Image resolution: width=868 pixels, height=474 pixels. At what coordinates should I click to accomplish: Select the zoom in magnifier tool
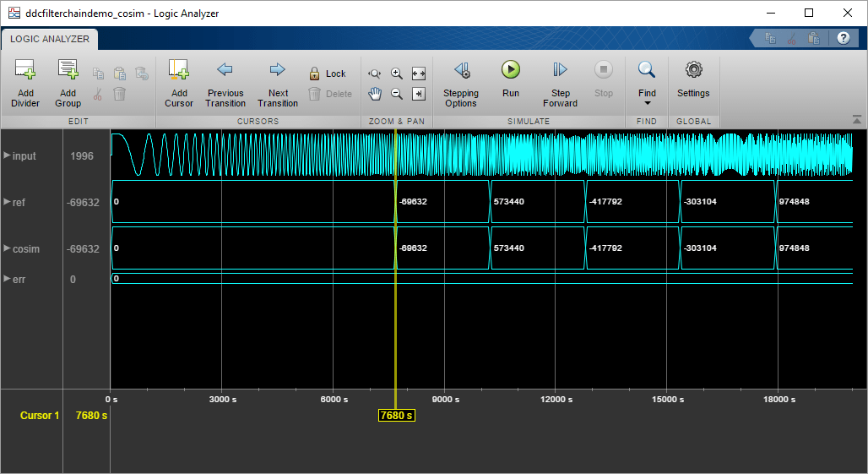(x=397, y=74)
